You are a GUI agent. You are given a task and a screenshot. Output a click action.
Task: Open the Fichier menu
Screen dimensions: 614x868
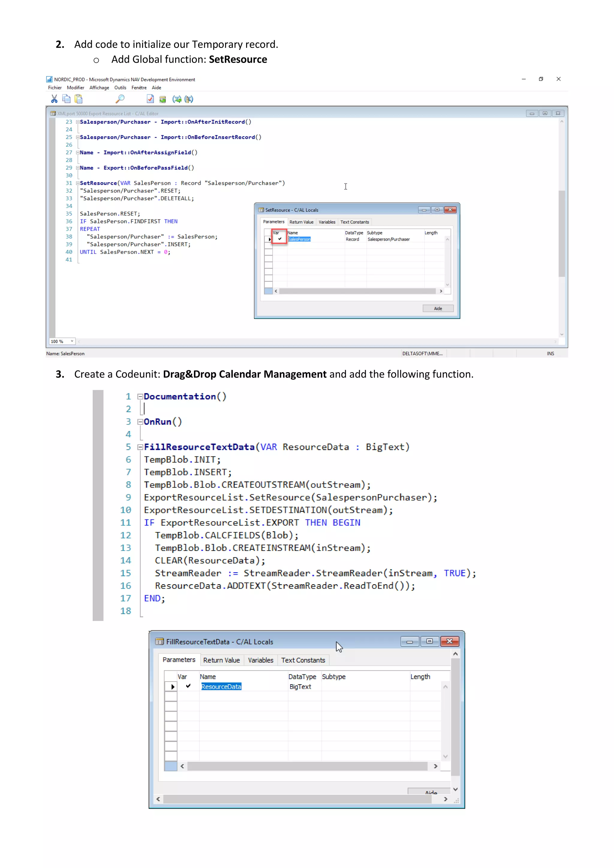click(x=55, y=88)
